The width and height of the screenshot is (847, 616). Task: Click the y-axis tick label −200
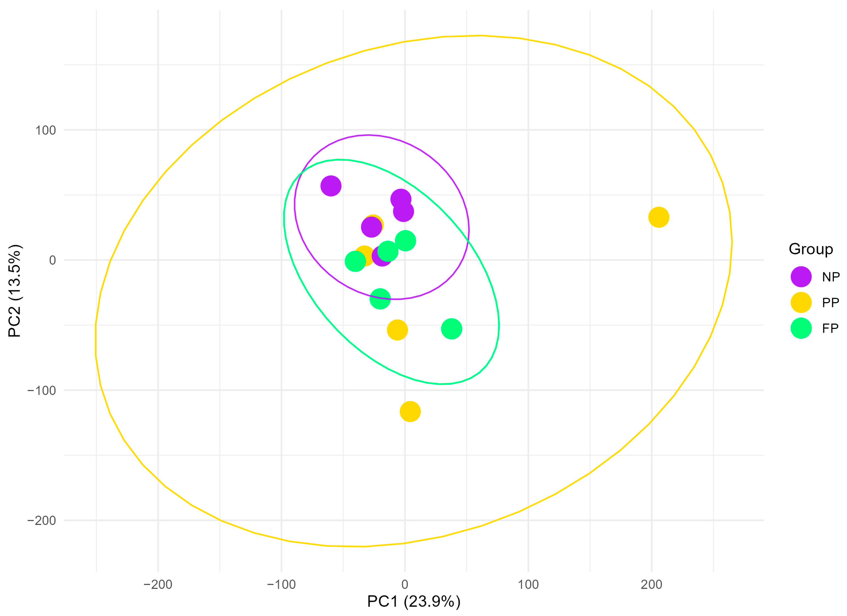coord(42,520)
